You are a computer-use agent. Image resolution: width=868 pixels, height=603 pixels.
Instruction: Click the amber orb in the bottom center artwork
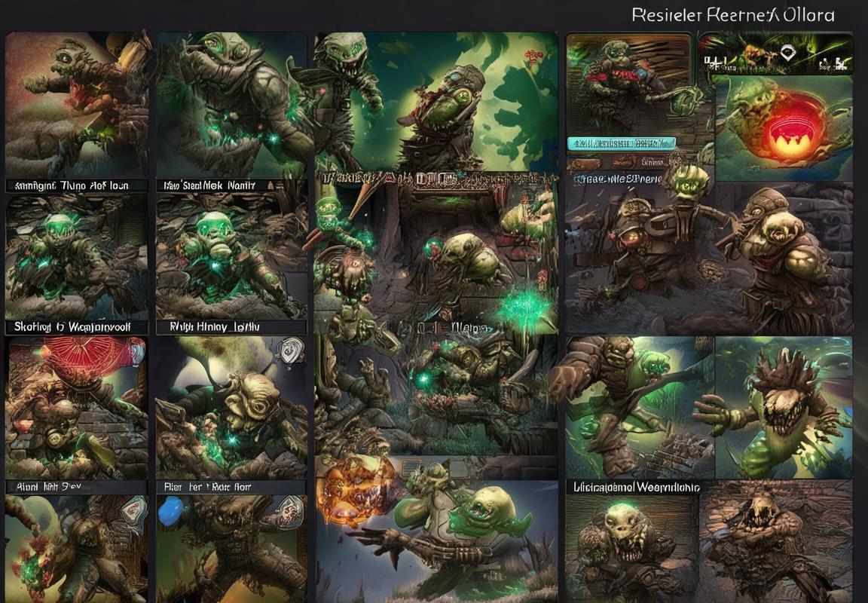354,492
